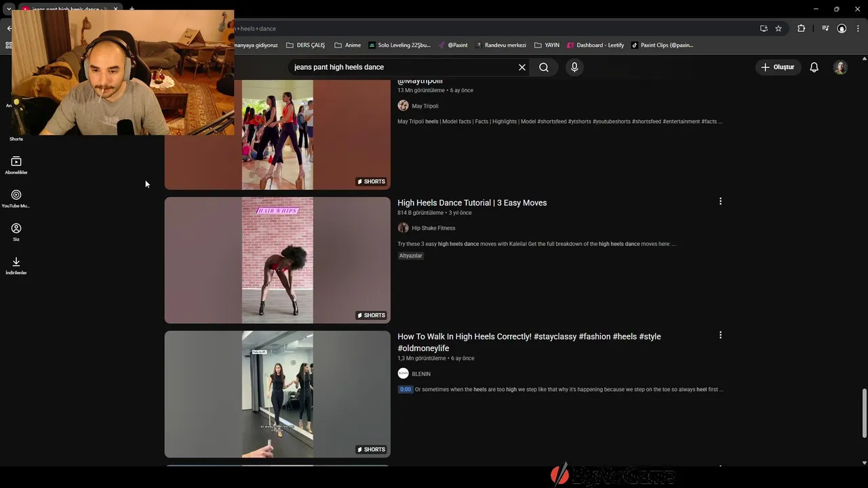The width and height of the screenshot is (868, 488).
Task: Click '1,3 Mn görüntüleme' view count text
Action: (x=422, y=358)
